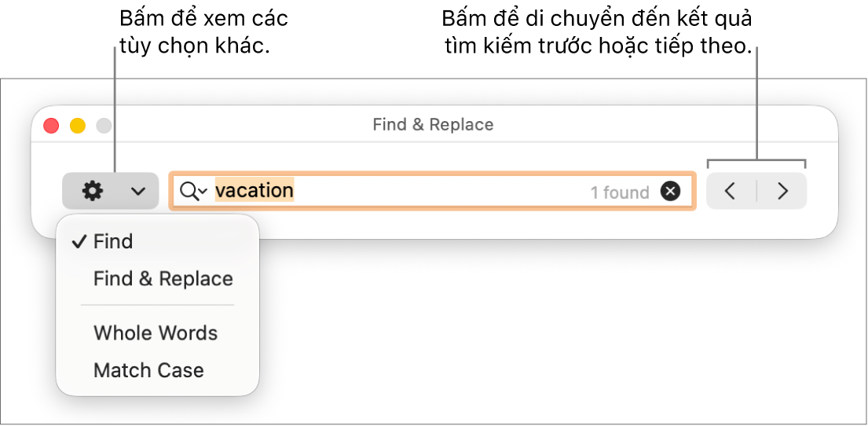868x426 pixels.
Task: Click the "1 found" result count
Action: pyautogui.click(x=620, y=193)
